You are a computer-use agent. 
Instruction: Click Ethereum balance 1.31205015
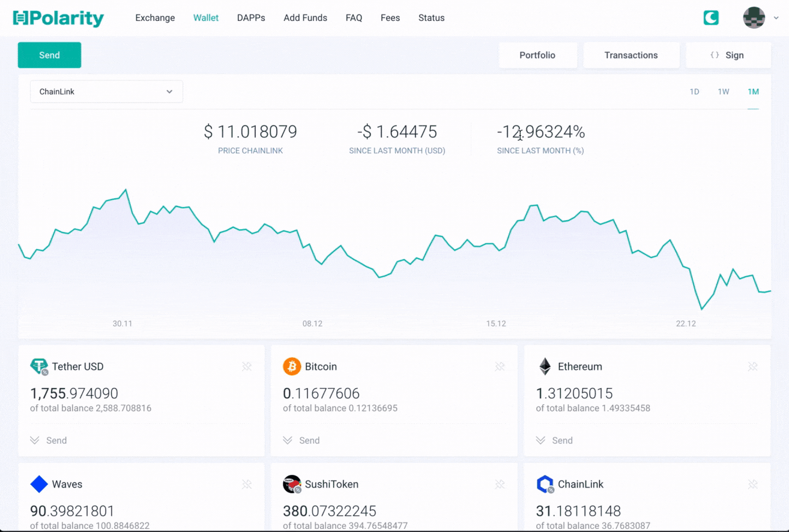[x=574, y=393]
